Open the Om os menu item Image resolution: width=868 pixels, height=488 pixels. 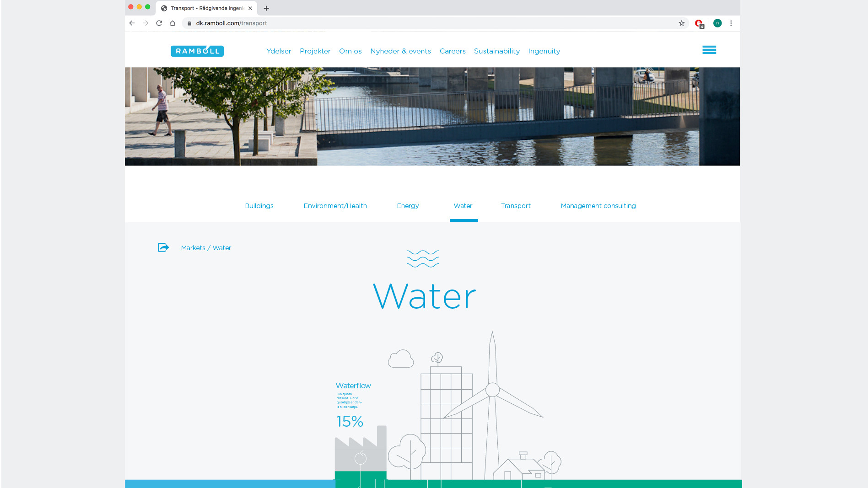[x=350, y=51]
